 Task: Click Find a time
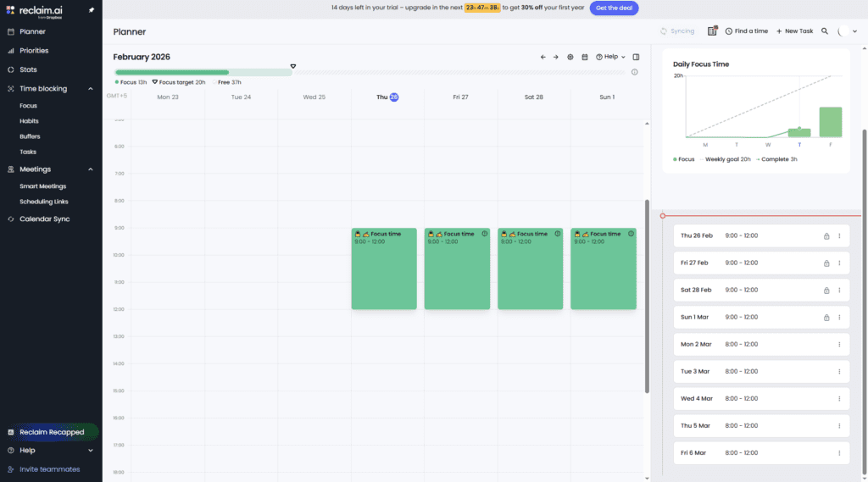tap(746, 31)
